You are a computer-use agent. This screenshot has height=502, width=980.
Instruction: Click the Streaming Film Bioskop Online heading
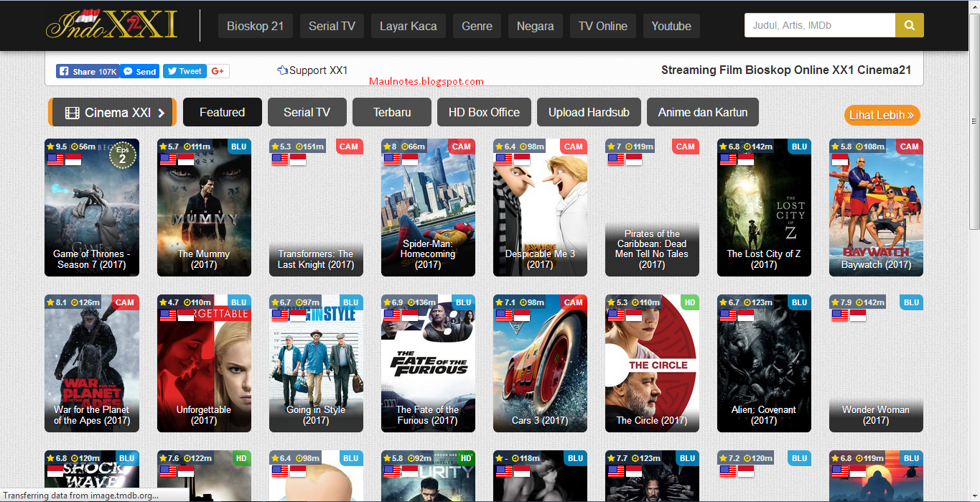(786, 70)
